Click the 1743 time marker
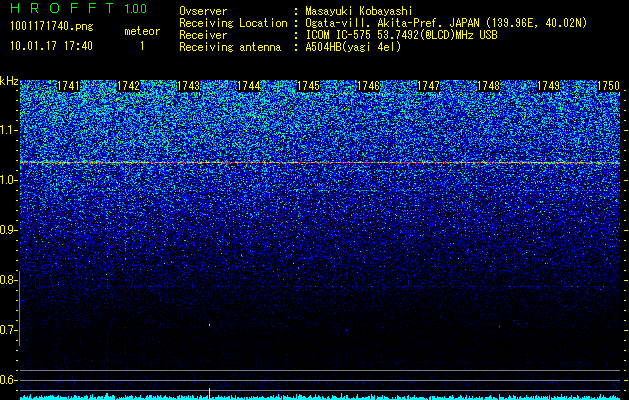This screenshot has height=400, width=629. pos(188,86)
